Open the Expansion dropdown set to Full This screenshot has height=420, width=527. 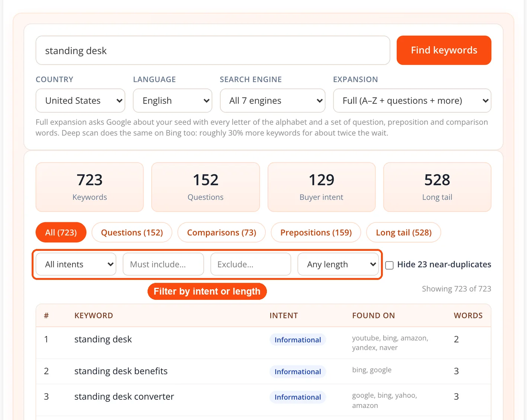(x=412, y=101)
